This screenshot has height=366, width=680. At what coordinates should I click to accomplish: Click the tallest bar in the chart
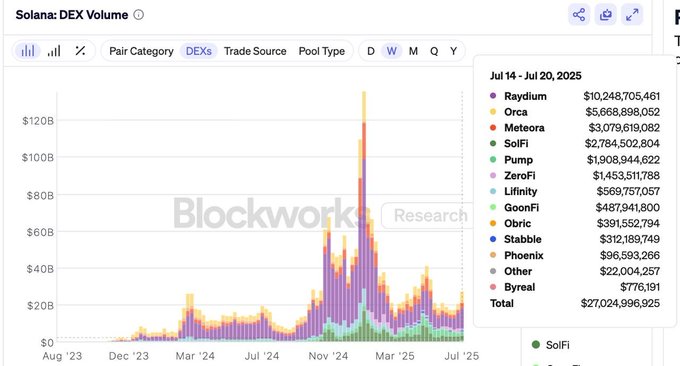364,216
